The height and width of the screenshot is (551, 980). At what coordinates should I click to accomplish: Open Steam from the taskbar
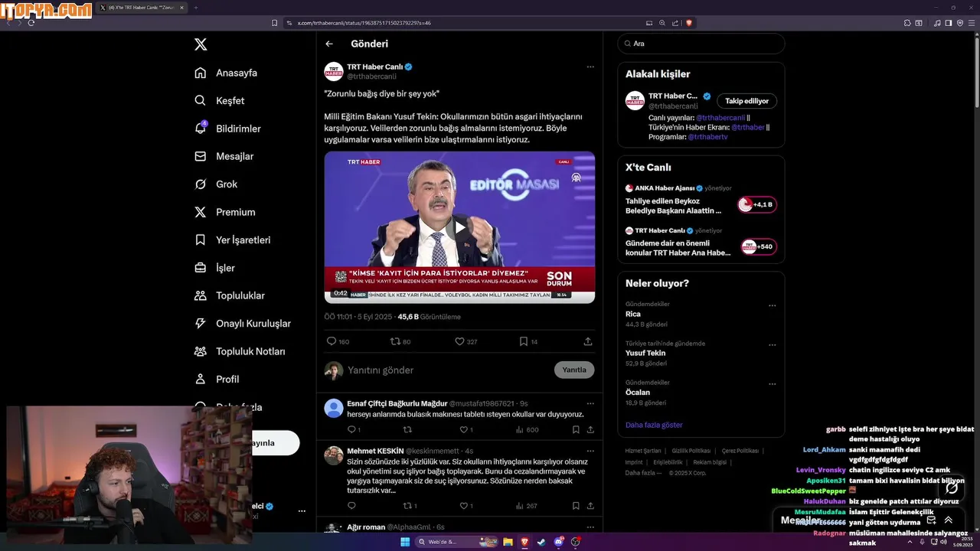[542, 542]
